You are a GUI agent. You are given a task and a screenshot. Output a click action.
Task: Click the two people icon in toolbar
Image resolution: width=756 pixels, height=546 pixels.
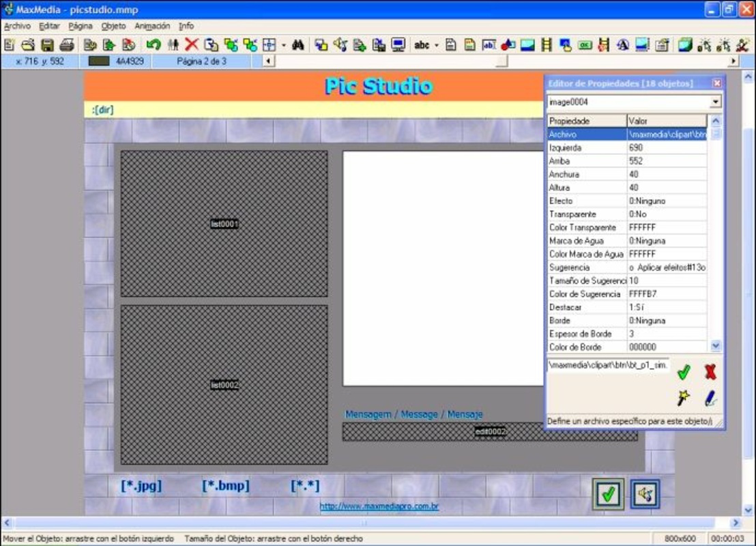tap(173, 45)
